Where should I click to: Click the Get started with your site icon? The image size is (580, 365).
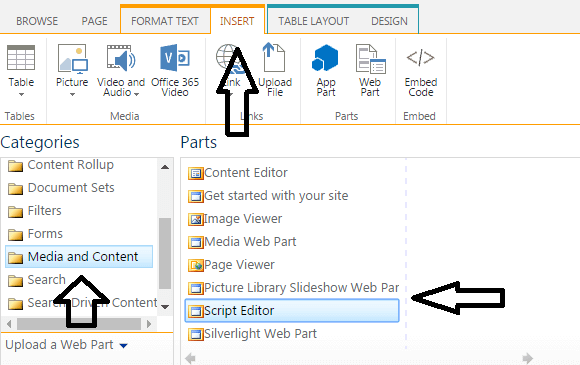click(x=195, y=196)
